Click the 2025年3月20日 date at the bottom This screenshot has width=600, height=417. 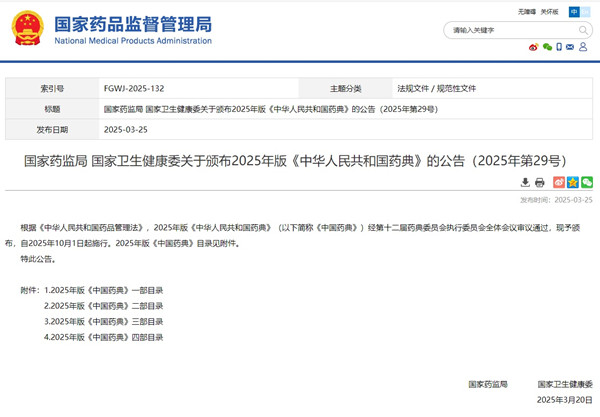565,400
